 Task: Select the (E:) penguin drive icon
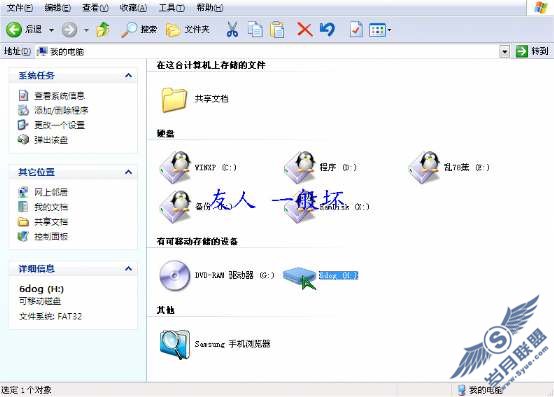coord(424,167)
